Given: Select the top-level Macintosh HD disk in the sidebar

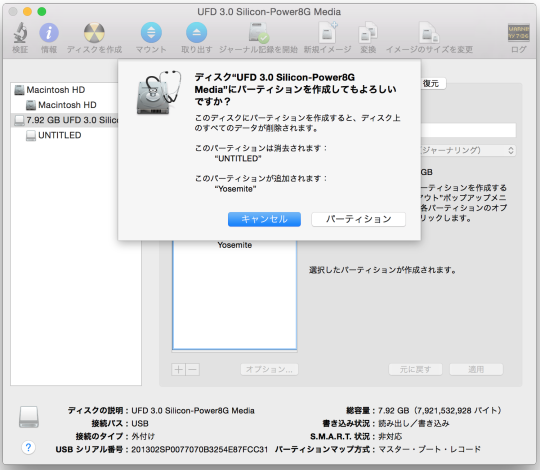Looking at the screenshot, I should (x=65, y=90).
